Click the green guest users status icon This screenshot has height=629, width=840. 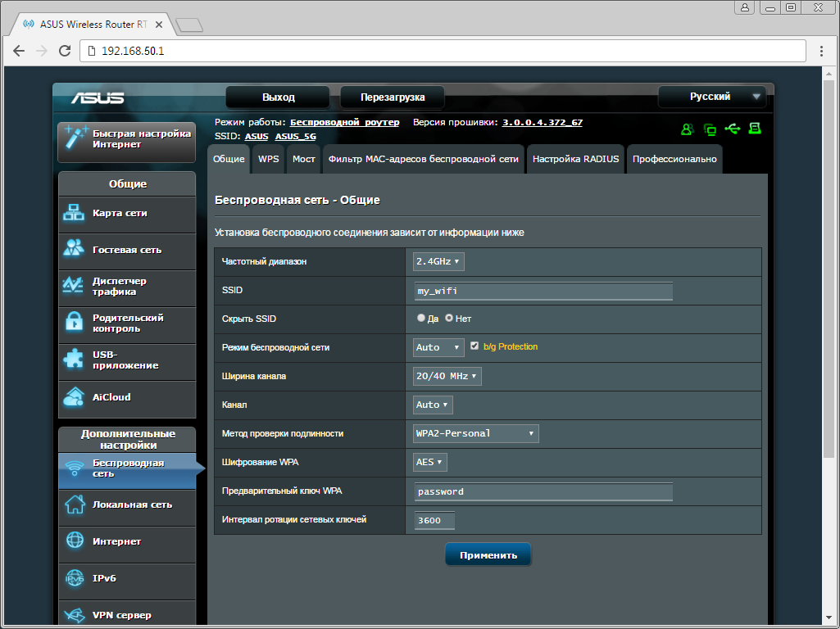pos(688,129)
